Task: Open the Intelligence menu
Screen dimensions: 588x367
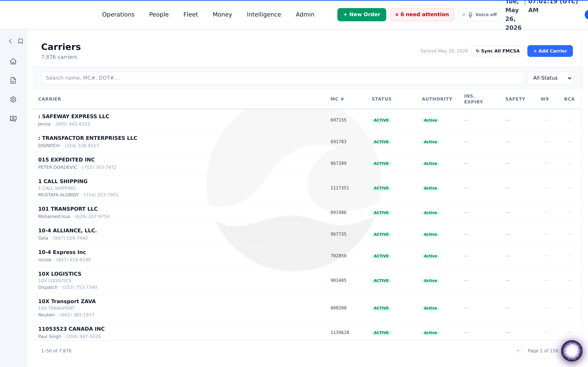Action: click(264, 14)
